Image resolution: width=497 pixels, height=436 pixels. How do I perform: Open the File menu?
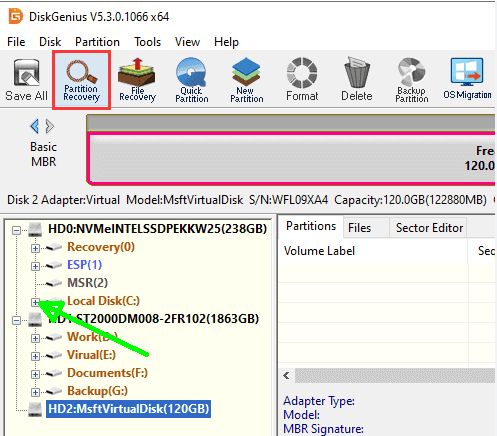(16, 42)
